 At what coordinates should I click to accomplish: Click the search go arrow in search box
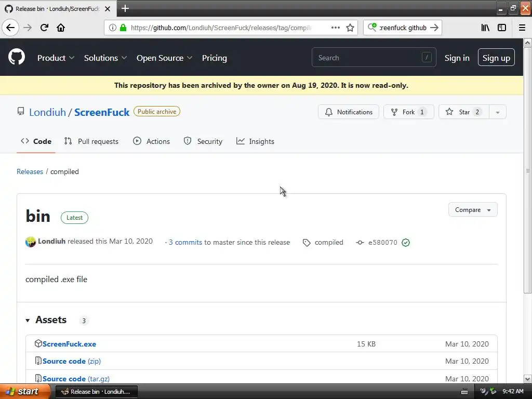434,28
